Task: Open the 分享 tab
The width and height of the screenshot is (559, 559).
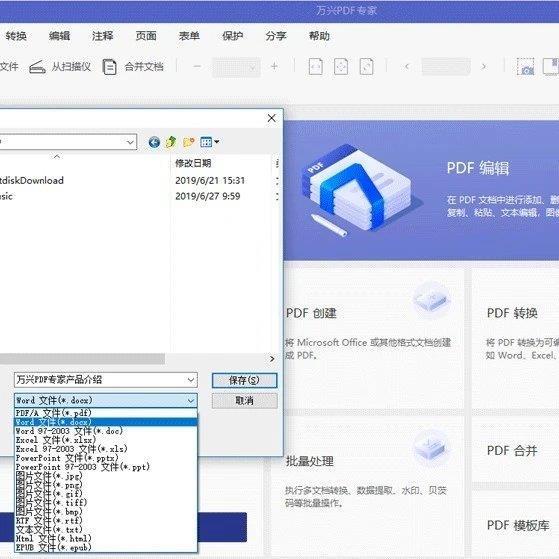Action: tap(276, 36)
